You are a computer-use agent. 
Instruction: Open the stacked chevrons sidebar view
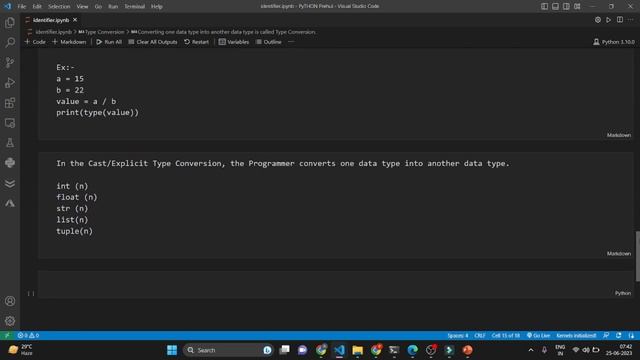click(x=10, y=183)
